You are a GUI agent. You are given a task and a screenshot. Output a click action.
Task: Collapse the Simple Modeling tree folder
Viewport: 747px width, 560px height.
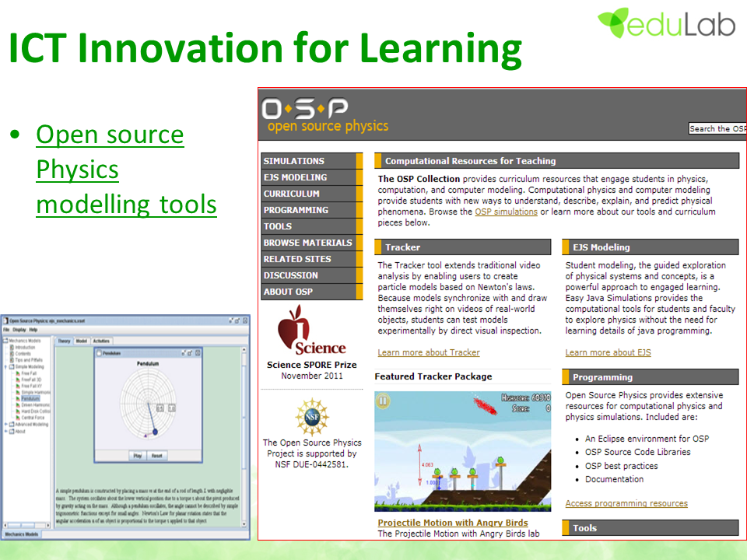pyautogui.click(x=5, y=366)
